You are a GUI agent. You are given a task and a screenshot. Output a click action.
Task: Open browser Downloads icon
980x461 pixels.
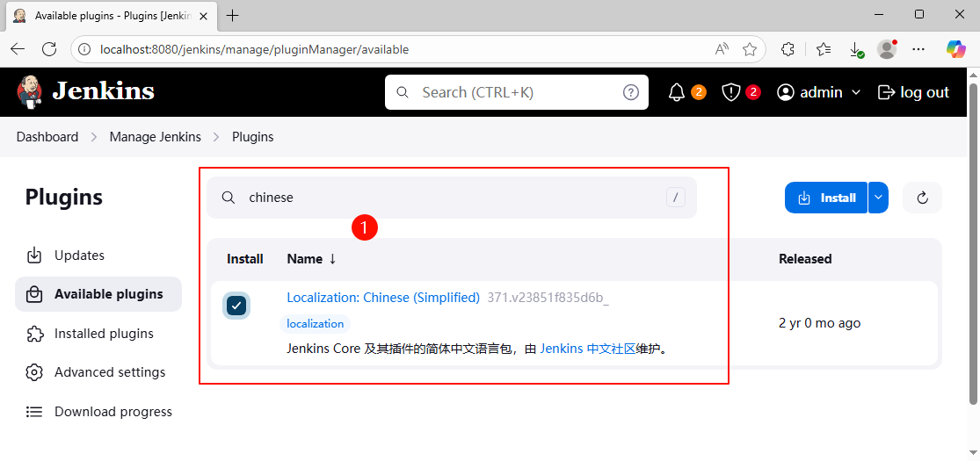(x=855, y=49)
